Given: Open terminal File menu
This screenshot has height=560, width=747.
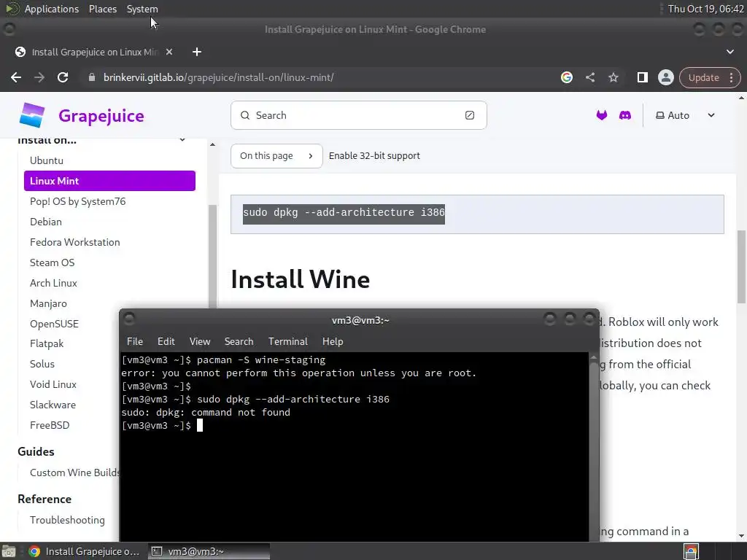Looking at the screenshot, I should point(135,341).
